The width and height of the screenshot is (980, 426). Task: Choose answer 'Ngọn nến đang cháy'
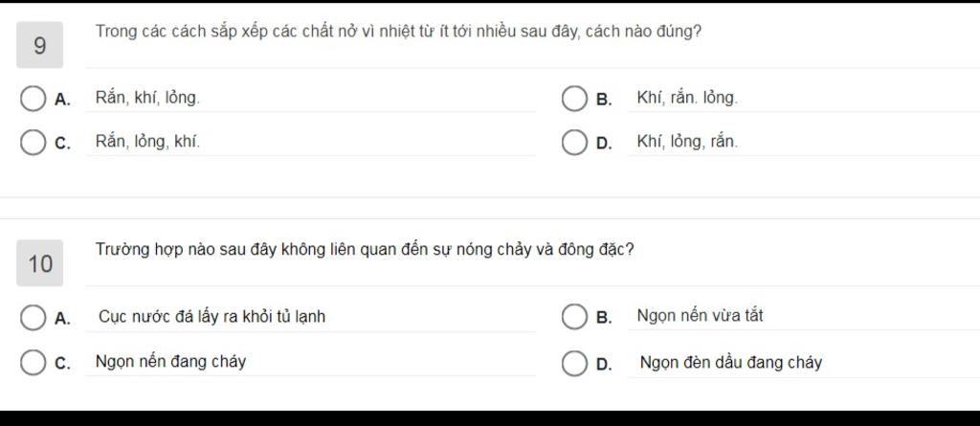coord(170,362)
